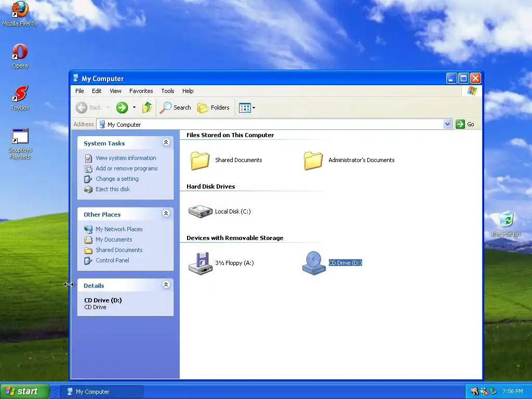Viewport: 532px width, 399px height.
Task: Open My Documents in Other Places
Action: 114,240
